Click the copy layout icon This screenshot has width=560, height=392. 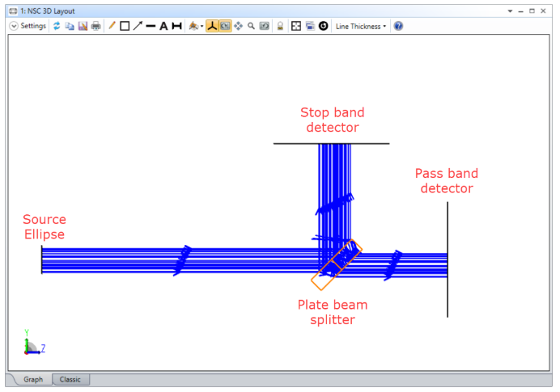click(70, 26)
